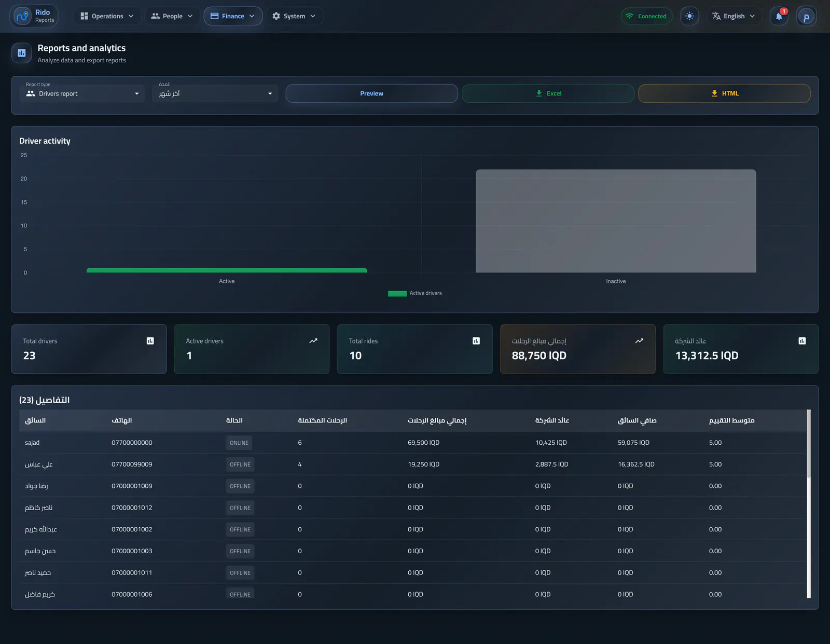Open the Operations menu
This screenshot has height=644, width=830.
point(107,16)
